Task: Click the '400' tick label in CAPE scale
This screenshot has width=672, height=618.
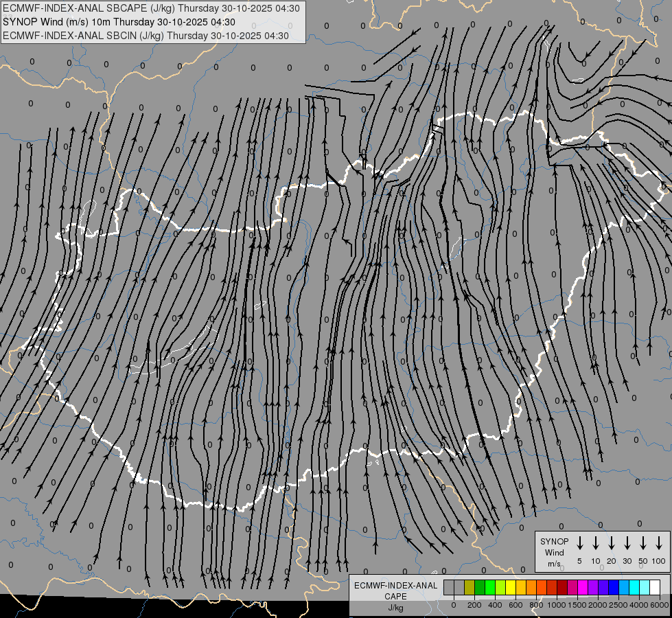Action: [495, 605]
